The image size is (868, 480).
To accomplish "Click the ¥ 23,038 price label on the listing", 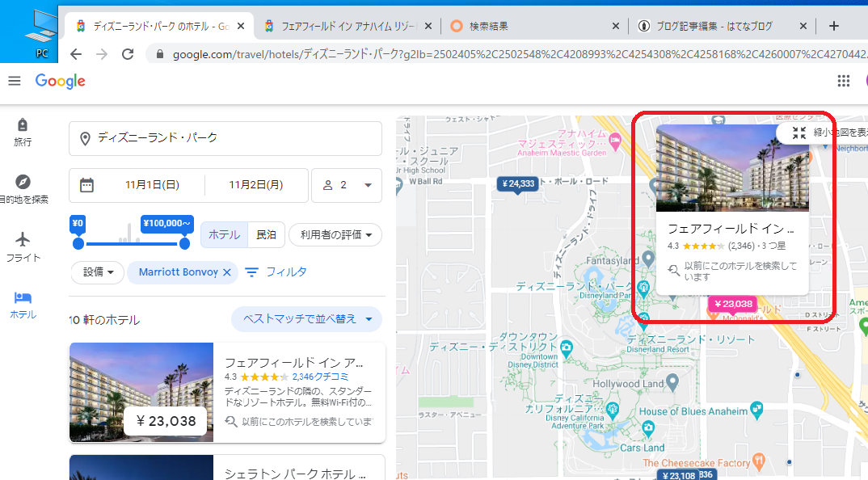I will (166, 421).
